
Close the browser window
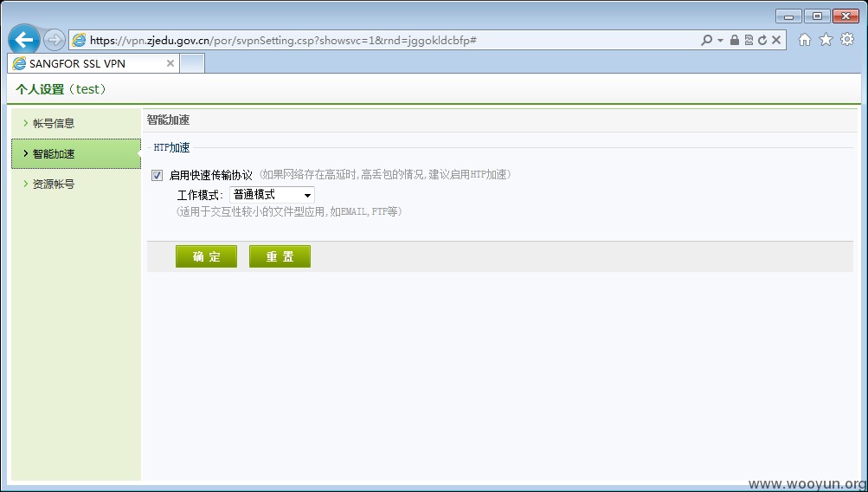pos(845,16)
